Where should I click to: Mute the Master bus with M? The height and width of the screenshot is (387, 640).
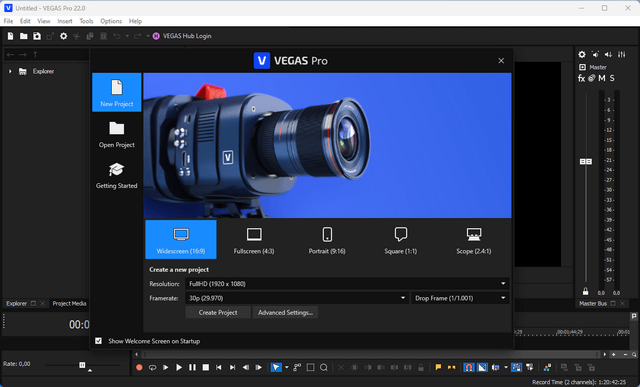[x=602, y=78]
